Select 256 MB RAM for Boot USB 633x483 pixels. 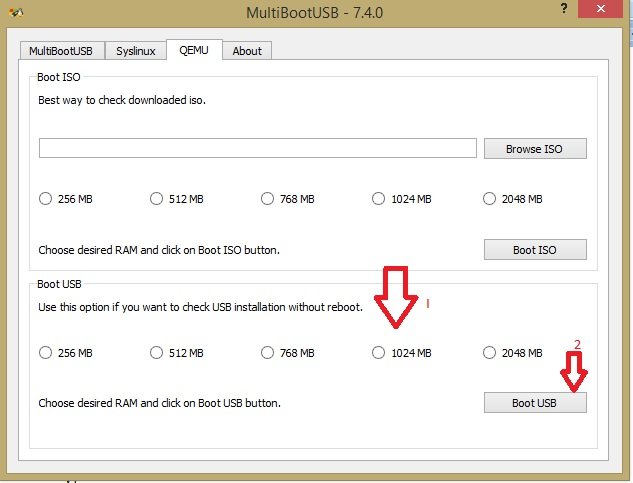(66, 353)
